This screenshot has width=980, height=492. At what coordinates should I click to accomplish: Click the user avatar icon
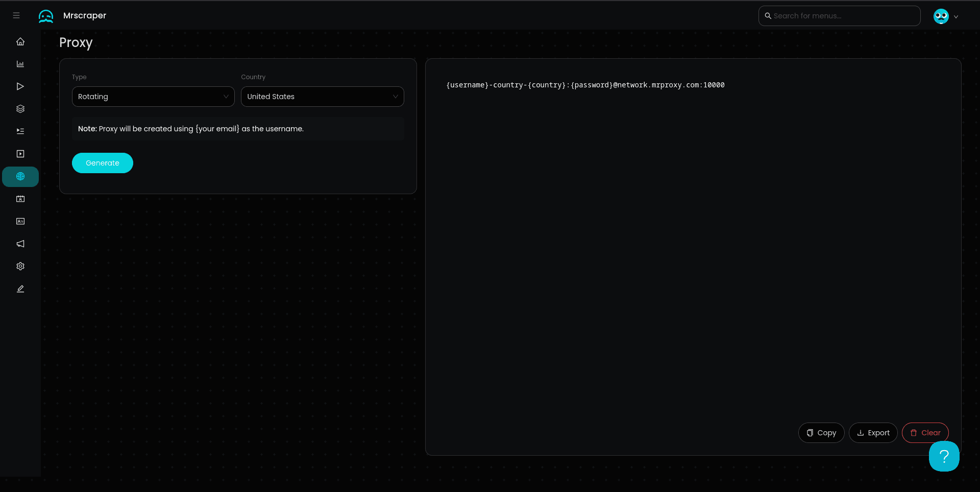coord(941,16)
